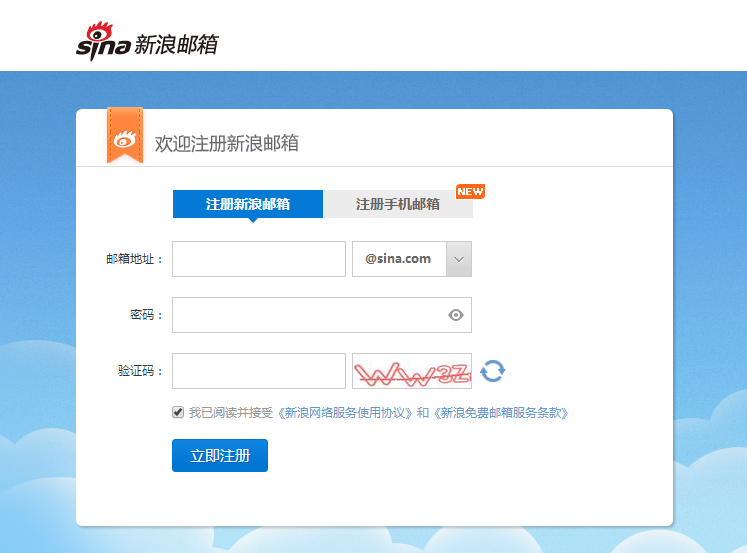
Task: Open 新浪免费邮箱服务条款 link
Action: 501,412
